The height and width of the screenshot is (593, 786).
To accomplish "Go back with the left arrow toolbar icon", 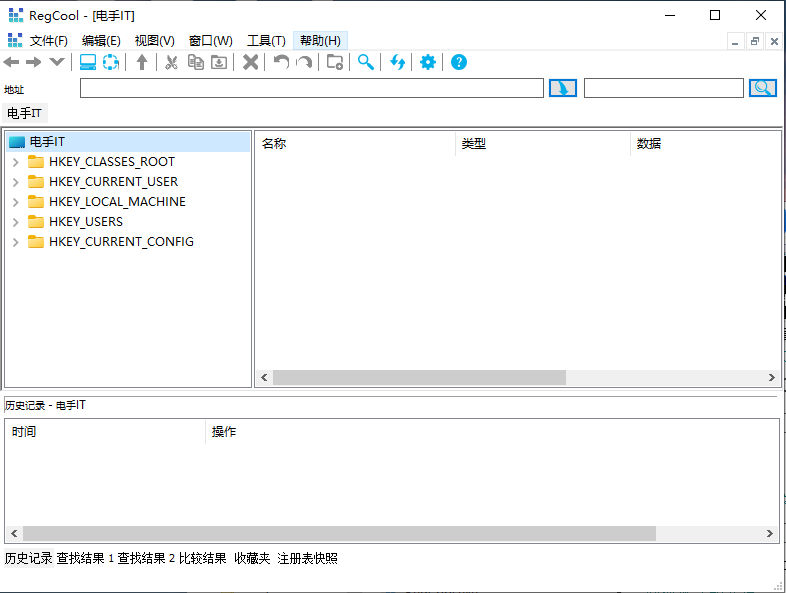I will [11, 62].
